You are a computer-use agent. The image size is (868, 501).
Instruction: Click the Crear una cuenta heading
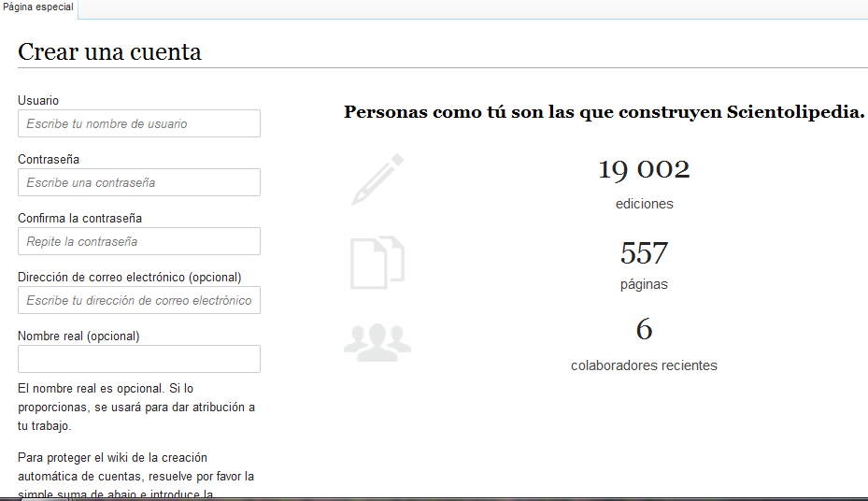109,52
